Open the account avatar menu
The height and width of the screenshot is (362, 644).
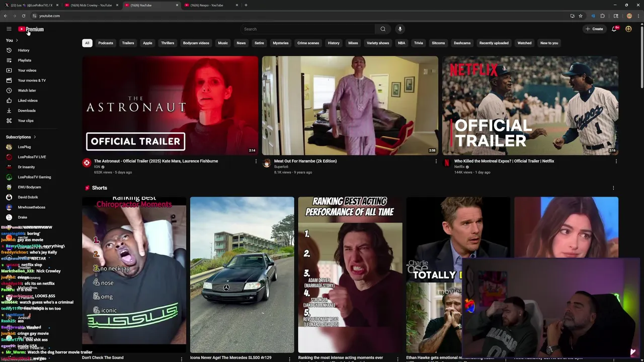628,29
